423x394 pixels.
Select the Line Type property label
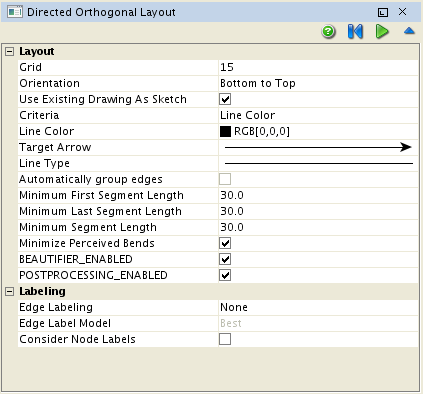[45, 163]
